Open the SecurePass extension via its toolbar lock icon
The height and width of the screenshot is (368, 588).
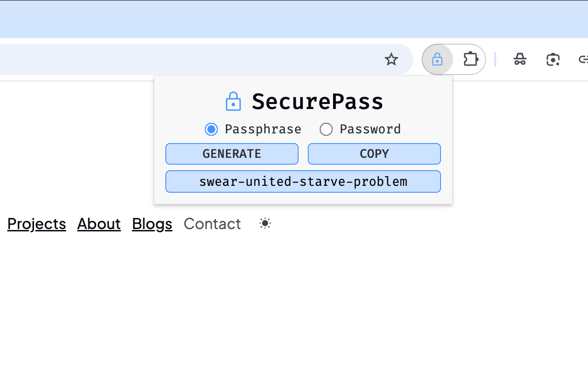tap(437, 59)
